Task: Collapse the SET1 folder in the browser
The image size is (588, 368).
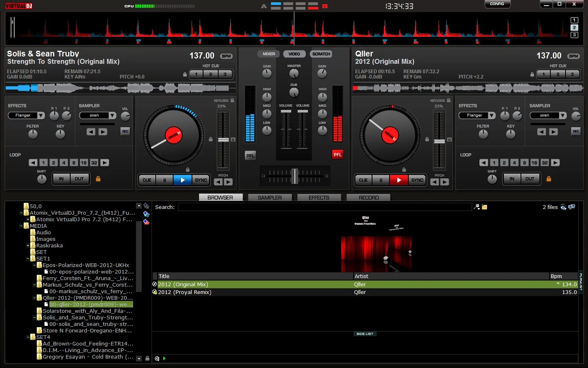Action: click(x=28, y=258)
